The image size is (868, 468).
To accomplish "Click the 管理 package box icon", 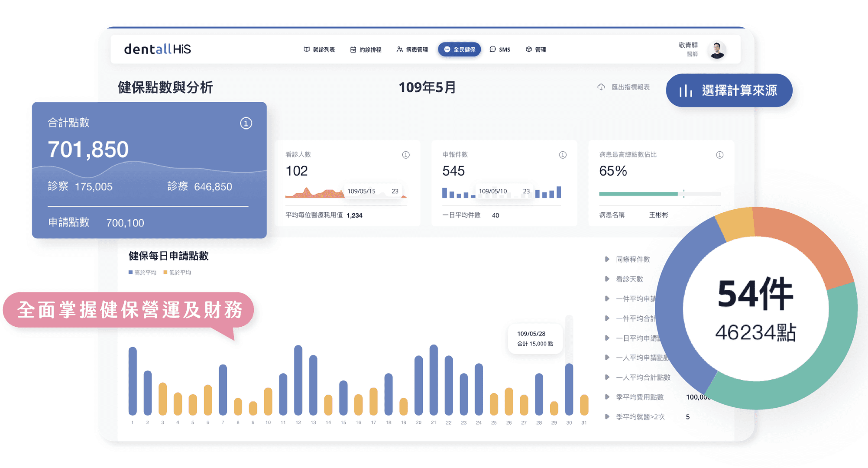I will tap(528, 49).
